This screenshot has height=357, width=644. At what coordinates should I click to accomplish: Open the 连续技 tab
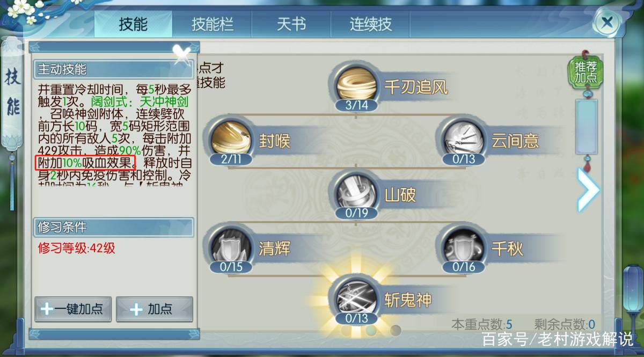pyautogui.click(x=371, y=24)
